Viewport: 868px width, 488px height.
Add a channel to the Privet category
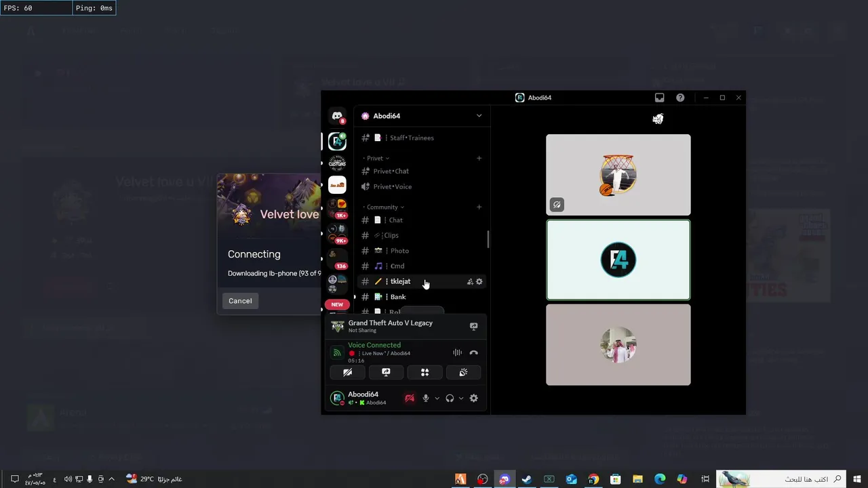pos(479,158)
